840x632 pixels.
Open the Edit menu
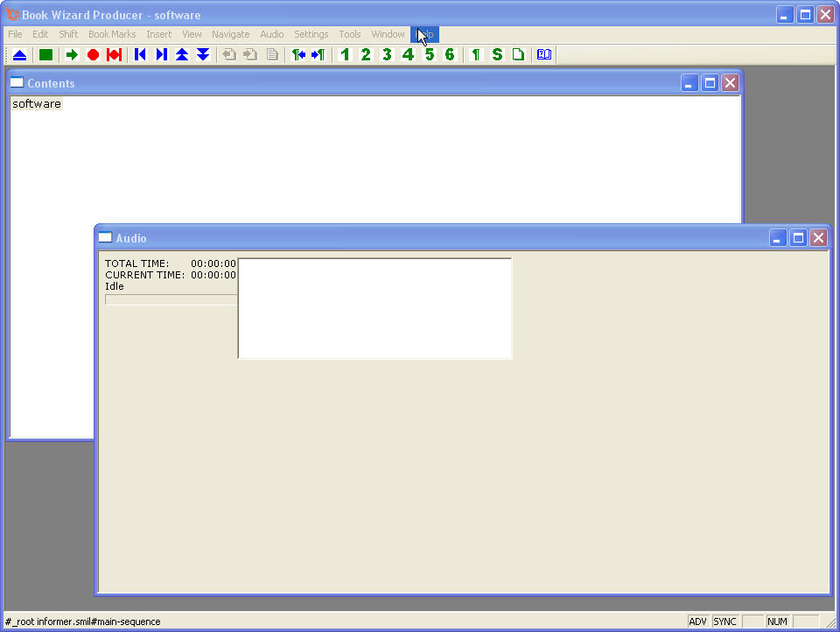(40, 34)
